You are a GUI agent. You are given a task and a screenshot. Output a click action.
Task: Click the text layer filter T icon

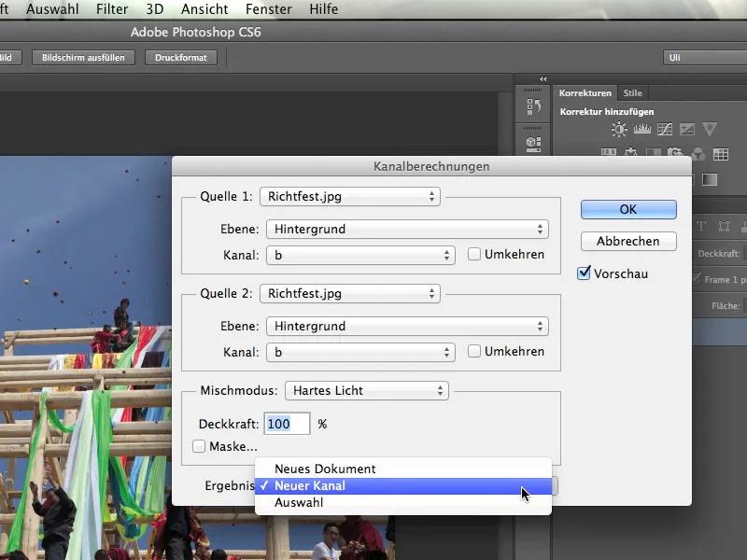[701, 226]
